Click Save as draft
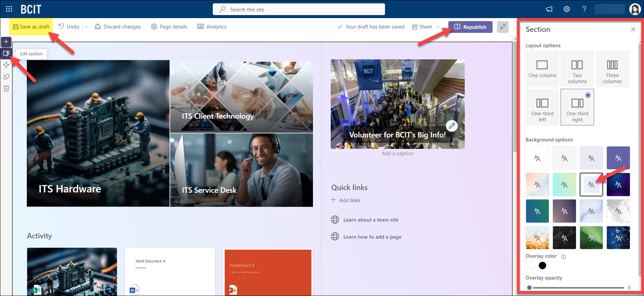Screen dimensions: 644x296 pyautogui.click(x=31, y=27)
